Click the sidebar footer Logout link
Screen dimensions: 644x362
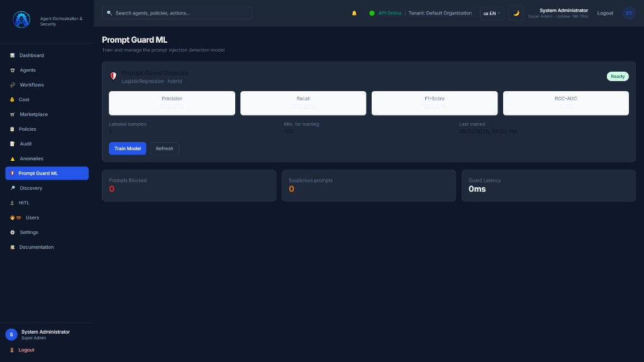26,350
